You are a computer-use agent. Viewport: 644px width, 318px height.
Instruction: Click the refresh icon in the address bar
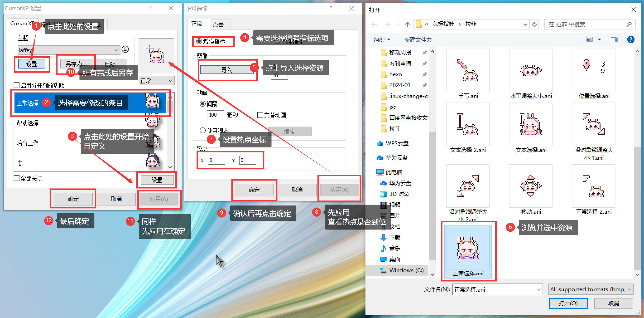[x=534, y=24]
